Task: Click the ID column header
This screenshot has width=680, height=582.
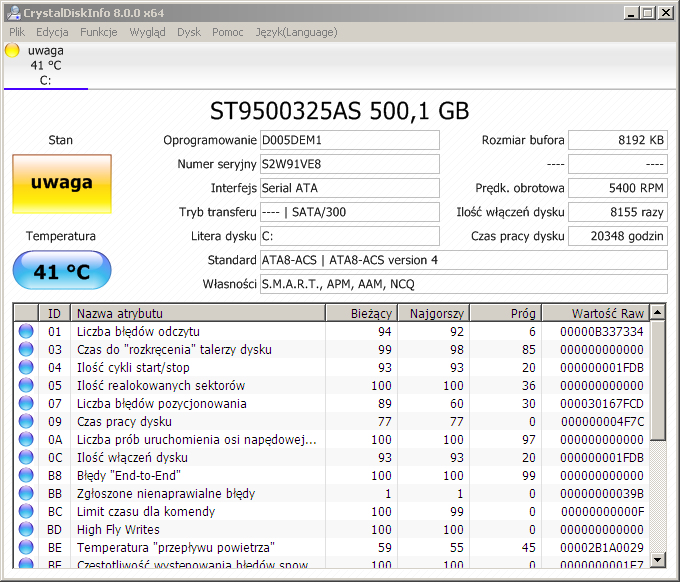Action: point(55,313)
